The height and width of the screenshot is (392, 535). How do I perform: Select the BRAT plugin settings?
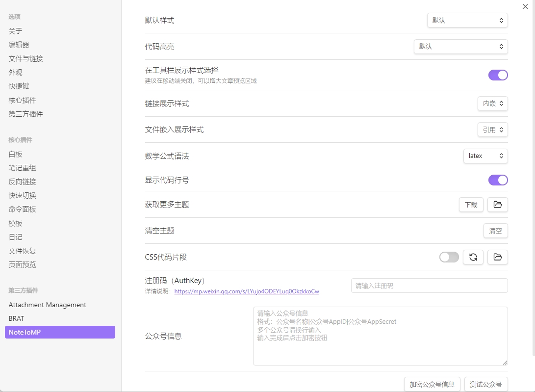point(16,318)
